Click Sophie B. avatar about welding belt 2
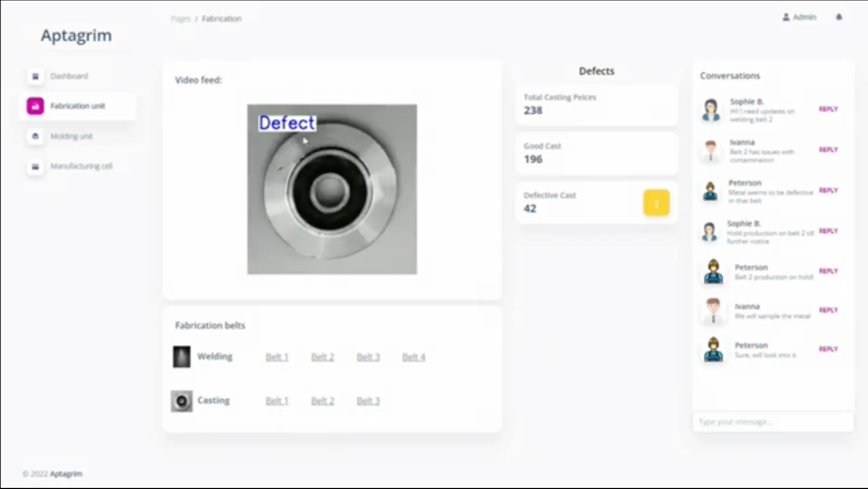 (711, 110)
